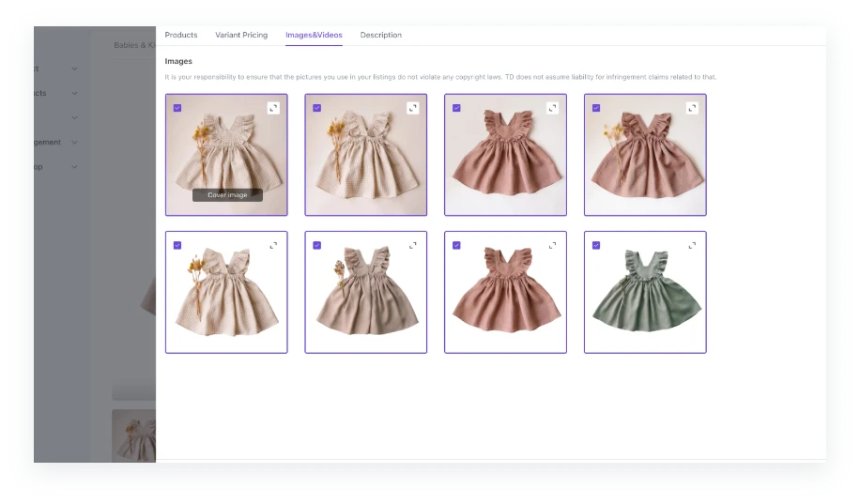
Task: Switch to the Variant Pricing tab
Action: [241, 35]
